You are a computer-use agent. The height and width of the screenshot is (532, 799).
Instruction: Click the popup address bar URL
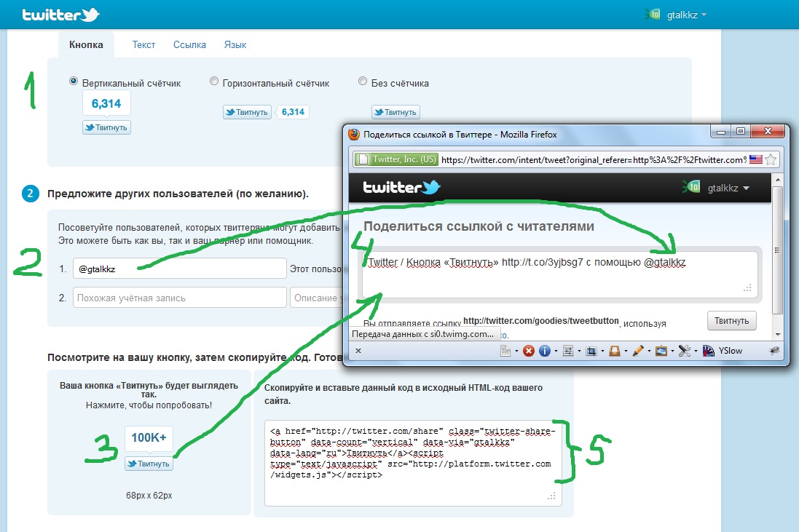[594, 160]
